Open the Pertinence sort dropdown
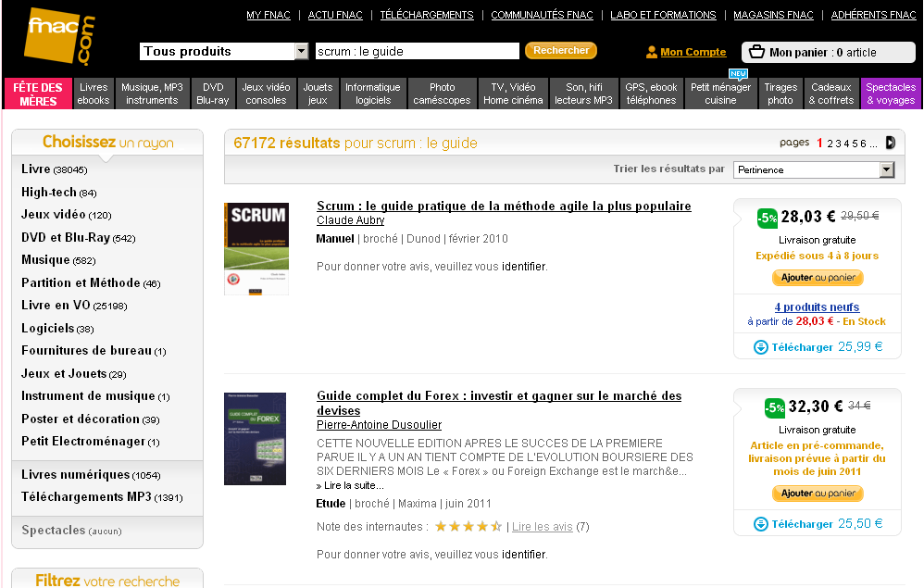 click(x=814, y=169)
